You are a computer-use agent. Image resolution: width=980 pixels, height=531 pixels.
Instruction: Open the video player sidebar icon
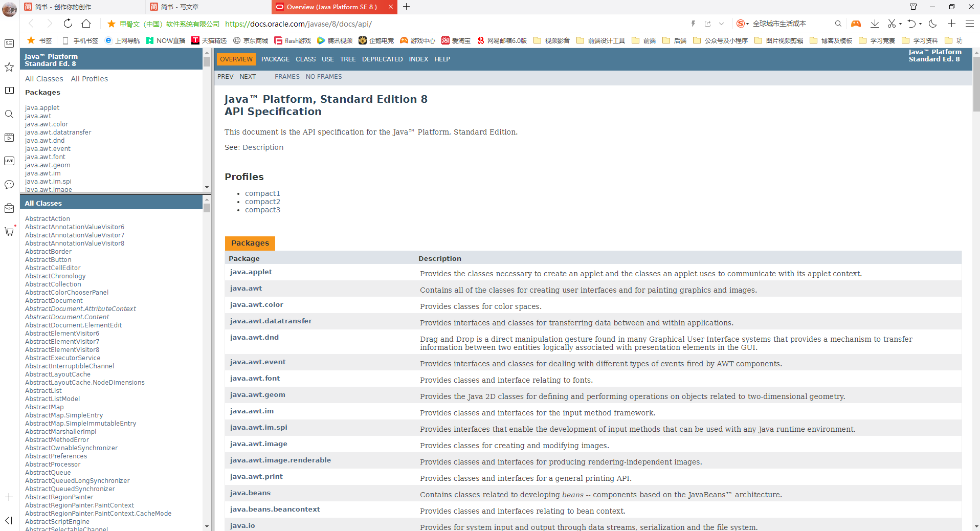[9, 138]
